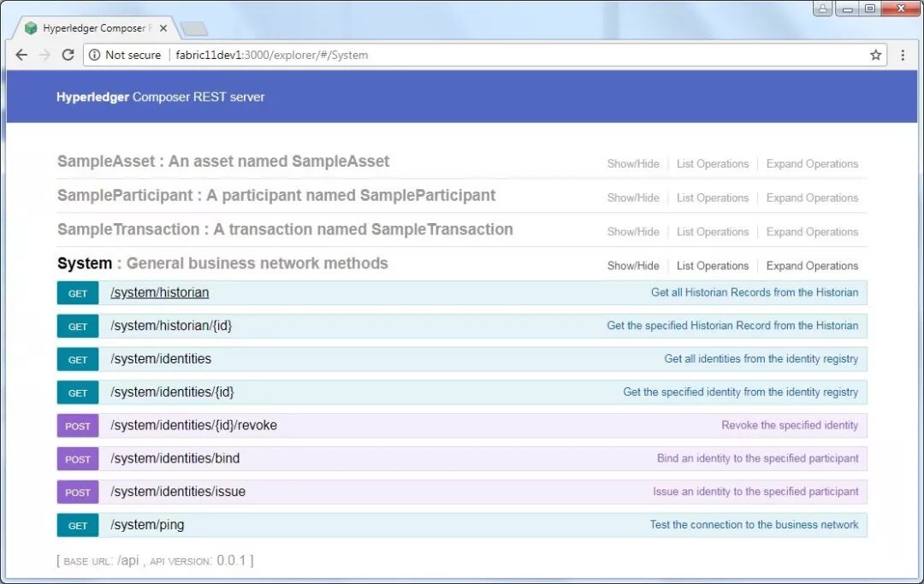Click Get all identities description
The image size is (924, 584).
tap(761, 358)
